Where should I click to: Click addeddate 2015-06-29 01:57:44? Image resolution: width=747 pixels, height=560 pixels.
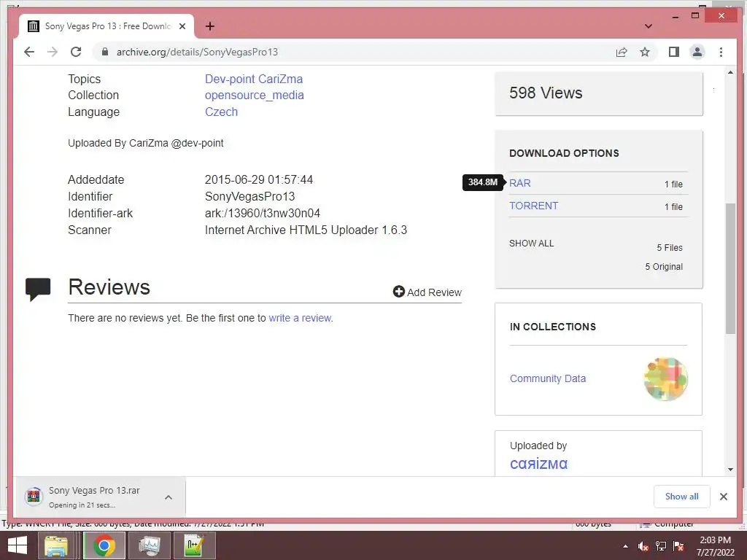coord(259,179)
